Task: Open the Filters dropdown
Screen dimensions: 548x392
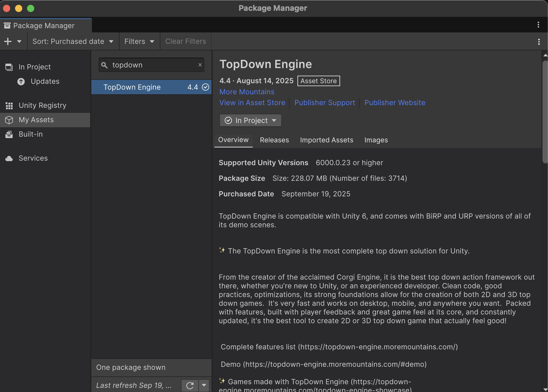Action: tap(139, 41)
